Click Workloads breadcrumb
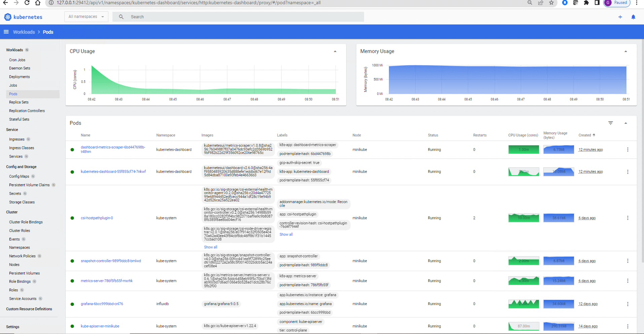 [24, 32]
